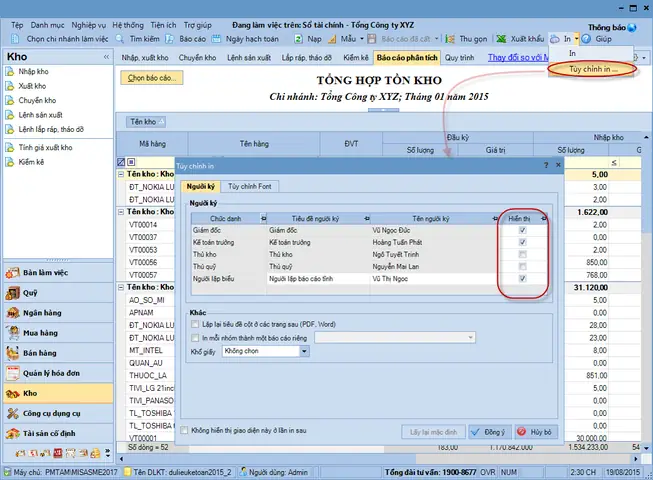This screenshot has height=480, width=653.
Task: Select the Tài sản cố định module icon
Action: coord(12,433)
